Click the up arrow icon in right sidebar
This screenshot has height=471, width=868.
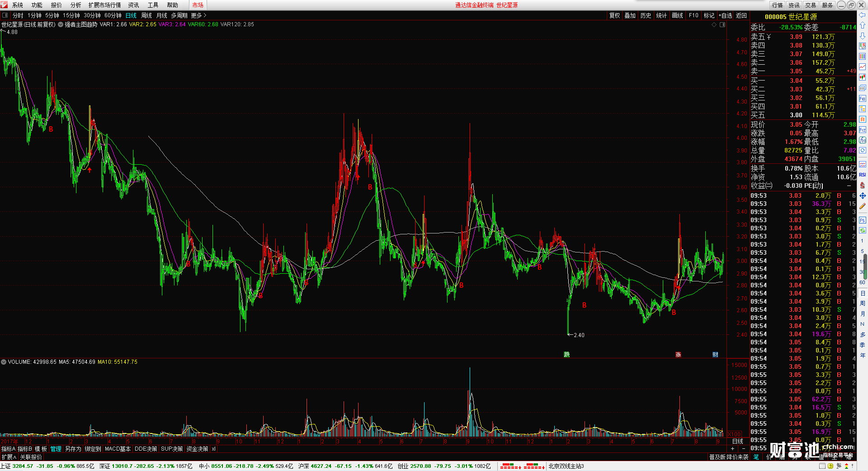tap(862, 25)
